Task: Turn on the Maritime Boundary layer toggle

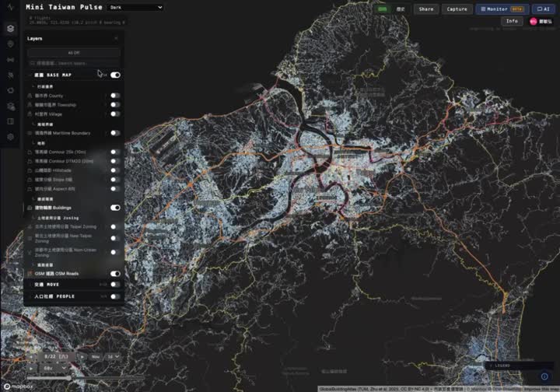Action: coord(115,133)
